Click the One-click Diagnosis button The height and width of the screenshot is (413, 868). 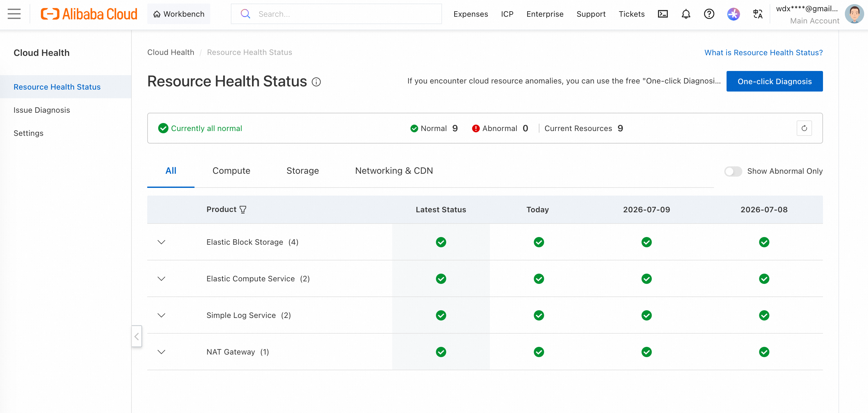point(774,81)
